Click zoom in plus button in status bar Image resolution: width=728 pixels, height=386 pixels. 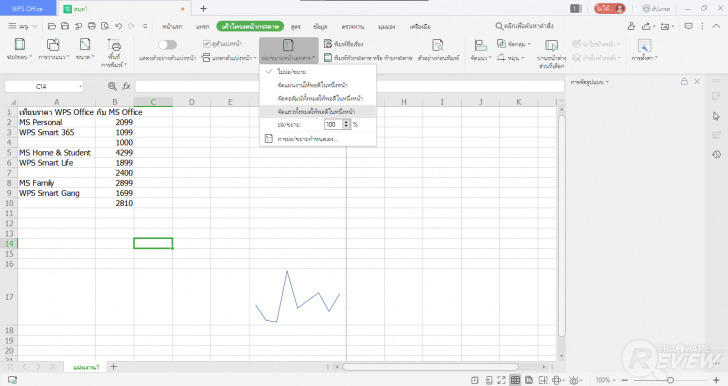[x=716, y=380]
